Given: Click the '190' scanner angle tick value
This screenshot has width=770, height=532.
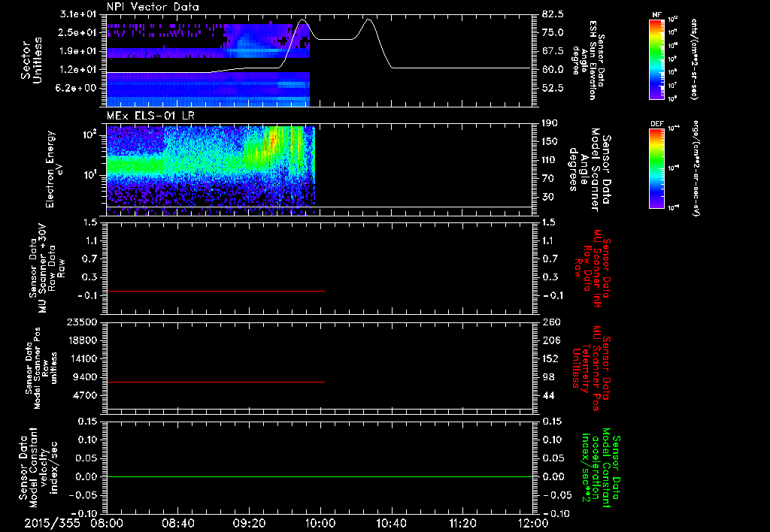Looking at the screenshot, I should (550, 123).
